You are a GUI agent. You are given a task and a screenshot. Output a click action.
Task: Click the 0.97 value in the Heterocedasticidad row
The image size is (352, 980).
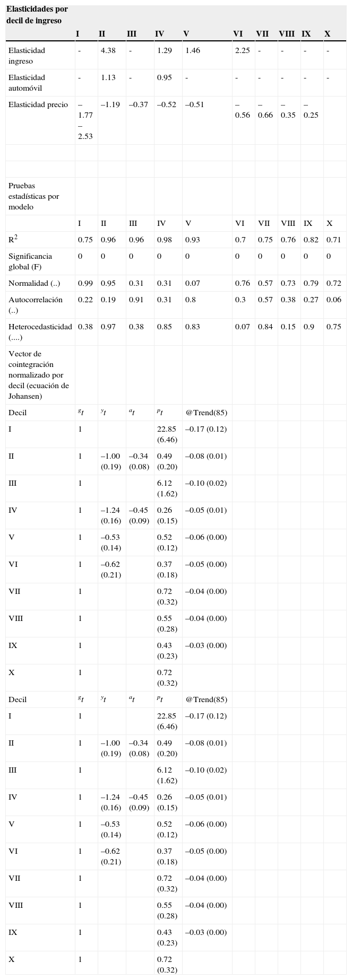pyautogui.click(x=108, y=327)
